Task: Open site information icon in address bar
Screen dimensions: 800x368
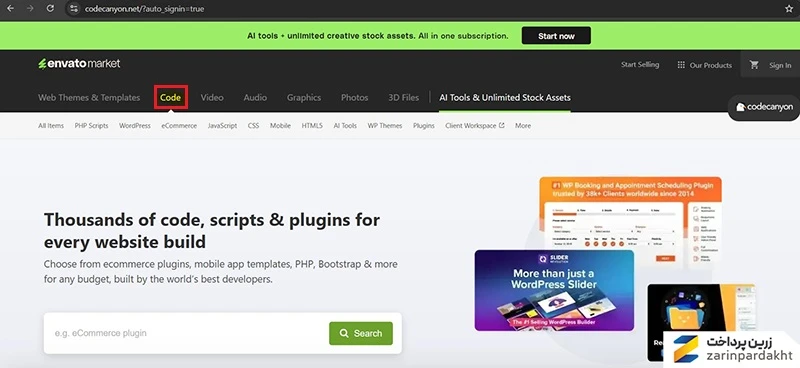Action: pyautogui.click(x=74, y=9)
